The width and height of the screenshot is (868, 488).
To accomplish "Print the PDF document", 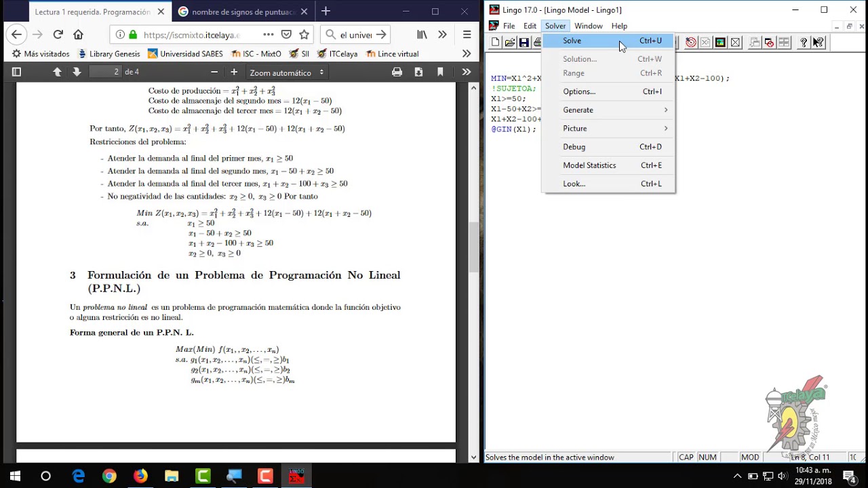I will tap(397, 72).
